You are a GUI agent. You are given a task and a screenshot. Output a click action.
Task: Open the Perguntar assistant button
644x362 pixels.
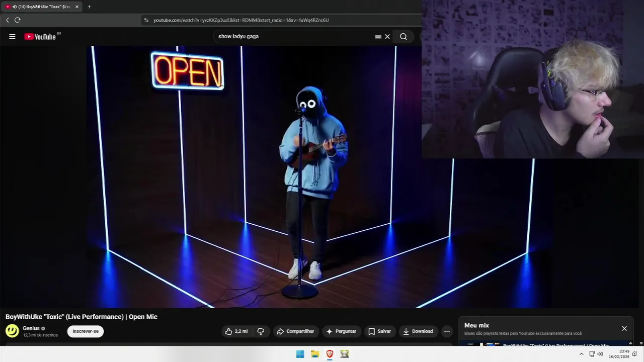click(x=342, y=331)
